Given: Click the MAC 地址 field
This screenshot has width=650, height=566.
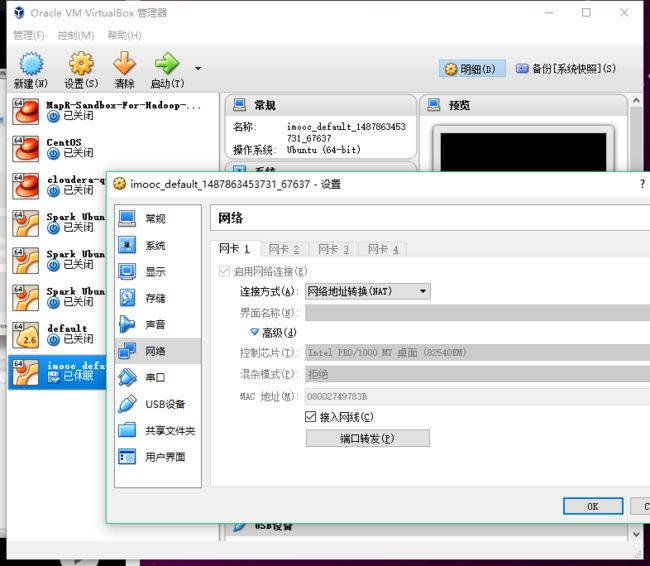Looking at the screenshot, I should pos(478,396).
